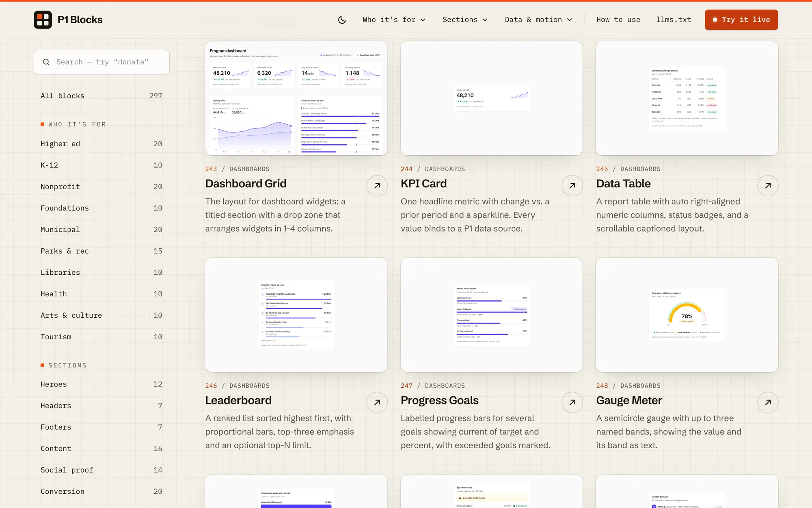
Task: Click the search magnifier icon
Action: [46, 62]
